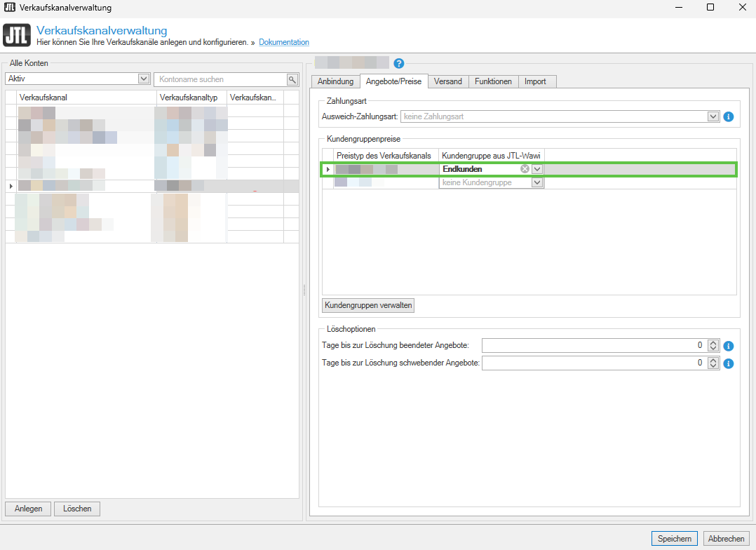
Task: Open the Versand tab
Action: 447,81
